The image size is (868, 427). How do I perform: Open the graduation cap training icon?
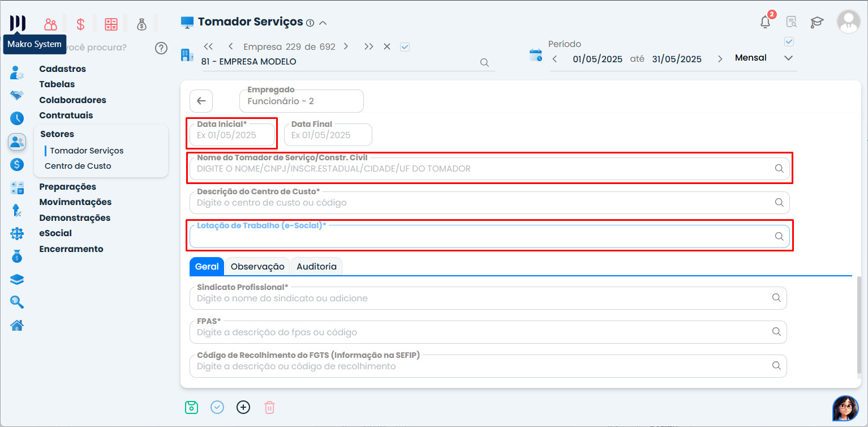click(817, 22)
